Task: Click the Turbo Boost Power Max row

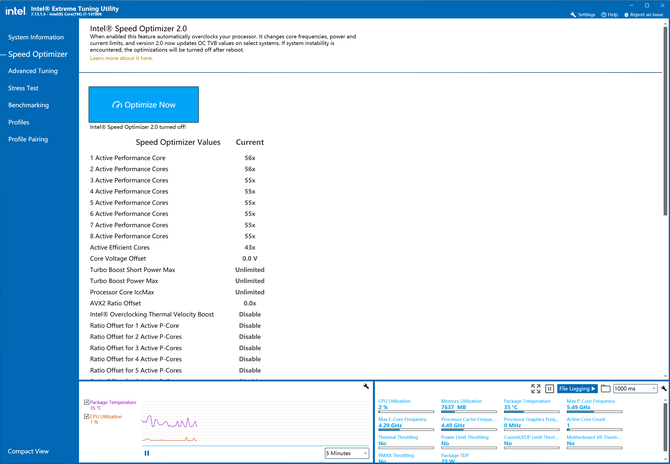Action: (177, 281)
